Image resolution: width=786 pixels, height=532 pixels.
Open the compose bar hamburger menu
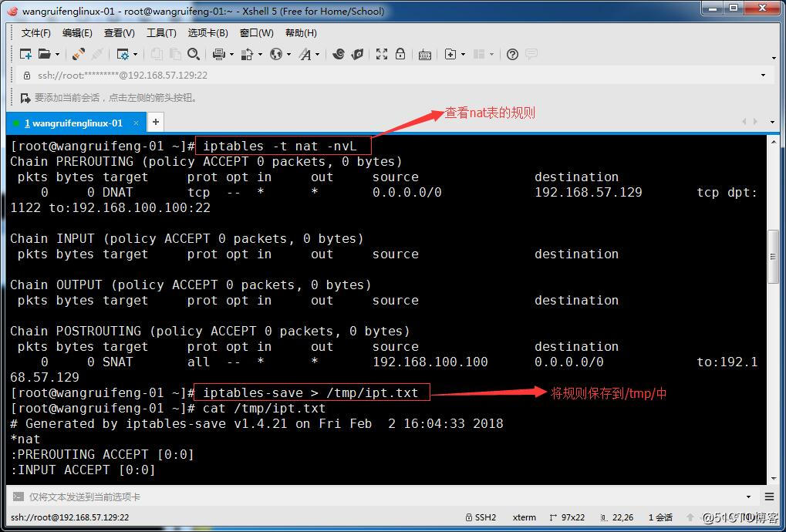tap(770, 497)
